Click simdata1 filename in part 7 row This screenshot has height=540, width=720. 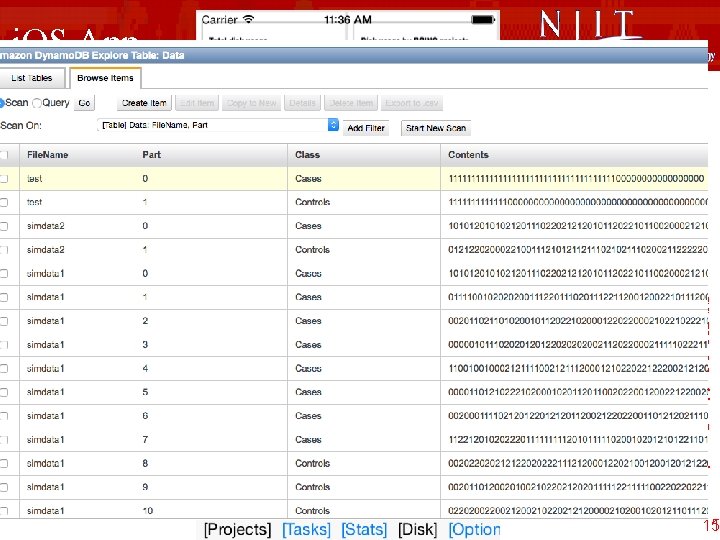[x=45, y=439]
